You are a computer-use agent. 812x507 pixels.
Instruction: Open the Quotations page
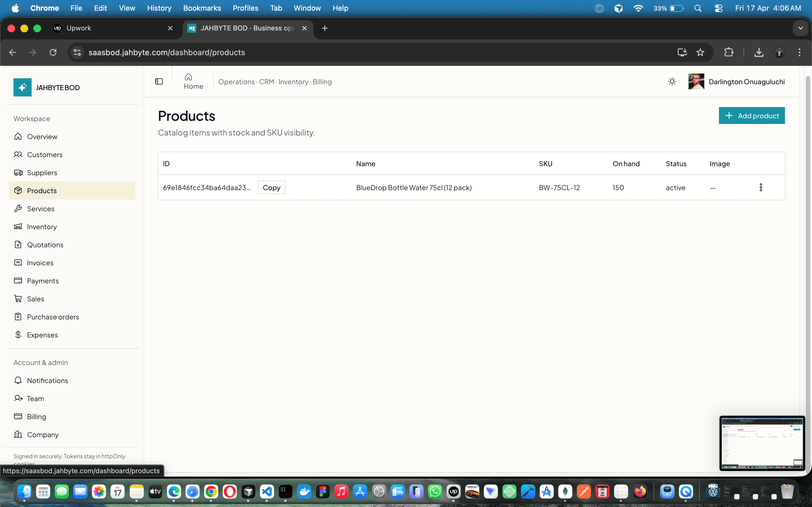click(45, 245)
